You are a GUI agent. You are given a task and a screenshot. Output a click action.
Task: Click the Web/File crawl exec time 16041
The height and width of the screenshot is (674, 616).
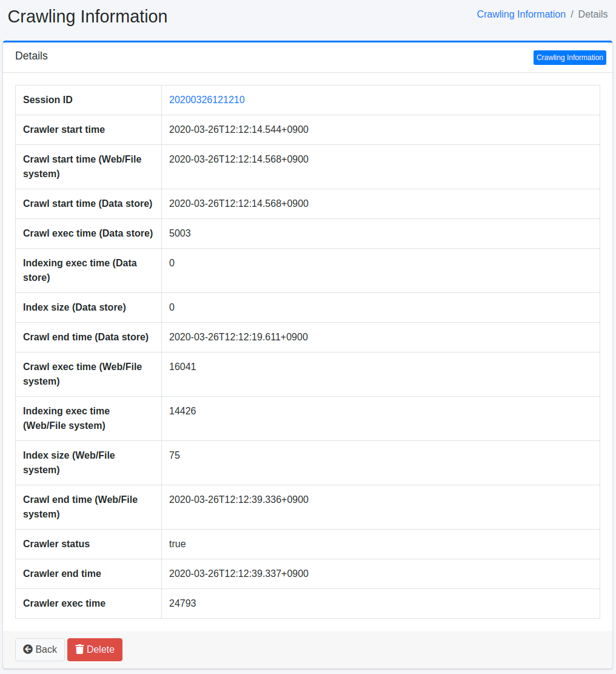pos(182,366)
